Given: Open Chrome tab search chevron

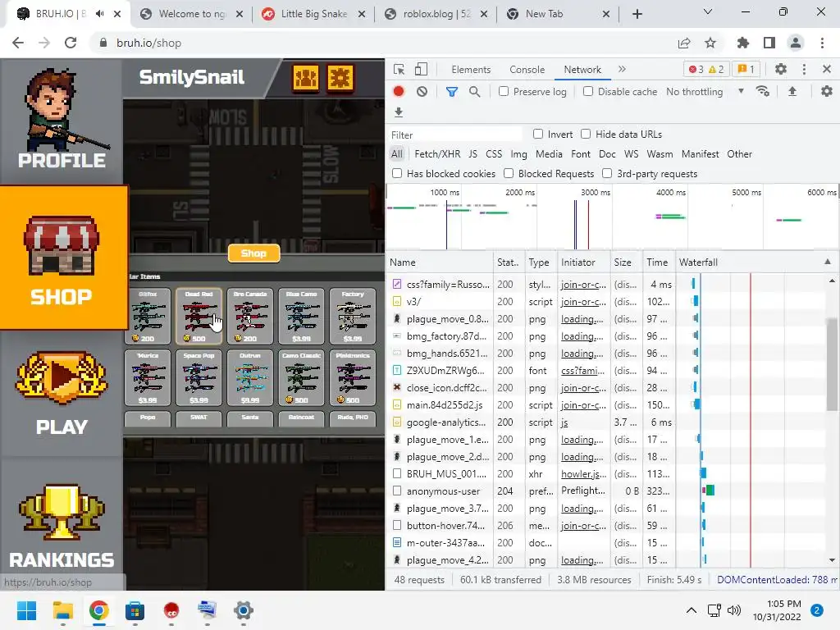Looking at the screenshot, I should pyautogui.click(x=708, y=11).
